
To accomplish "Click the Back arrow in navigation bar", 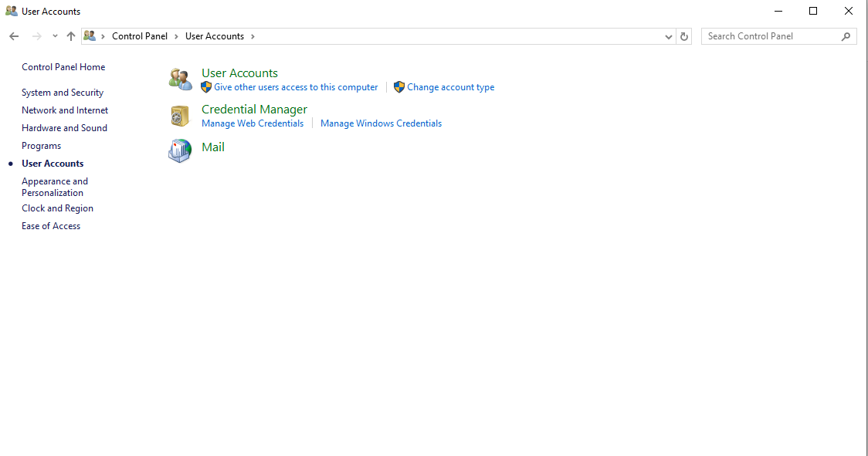I will pyautogui.click(x=14, y=36).
